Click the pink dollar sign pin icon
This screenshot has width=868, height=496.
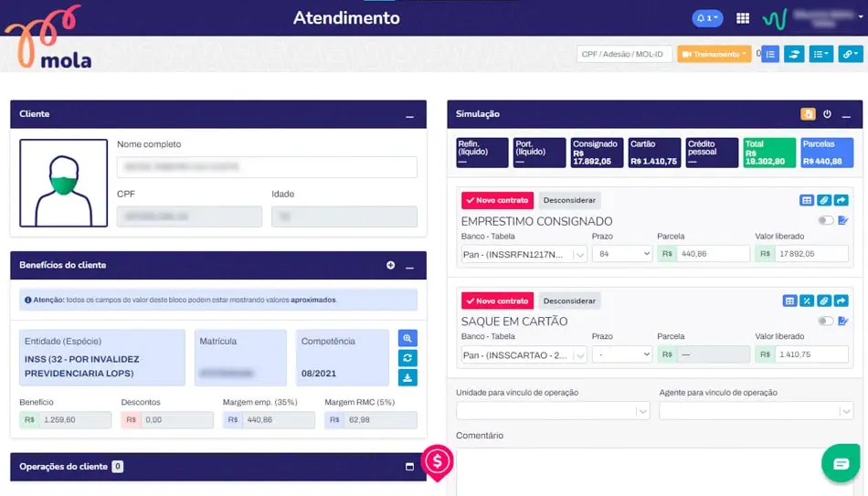coord(439,461)
